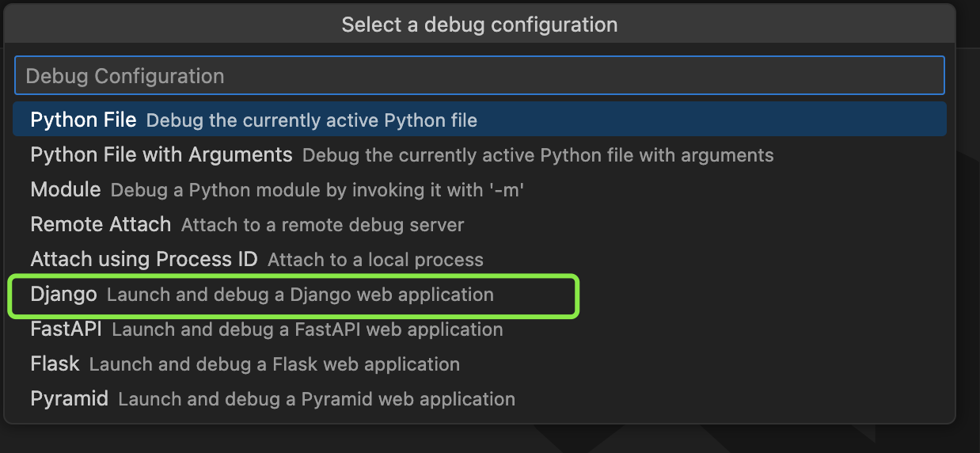This screenshot has height=453, width=980.
Task: Choose the Flask web application option
Action: 480,364
